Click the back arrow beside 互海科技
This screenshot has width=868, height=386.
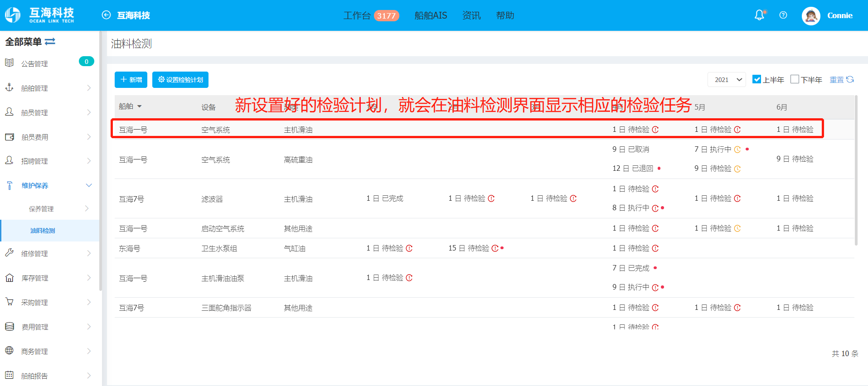pyautogui.click(x=106, y=15)
